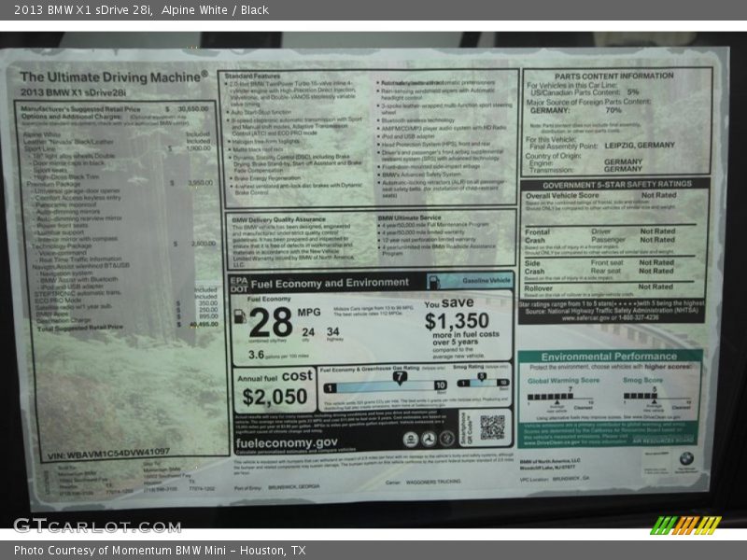This screenshot has height=560, width=747.
Task: Click the '$2,050' annual fuel cost
Action: point(275,398)
